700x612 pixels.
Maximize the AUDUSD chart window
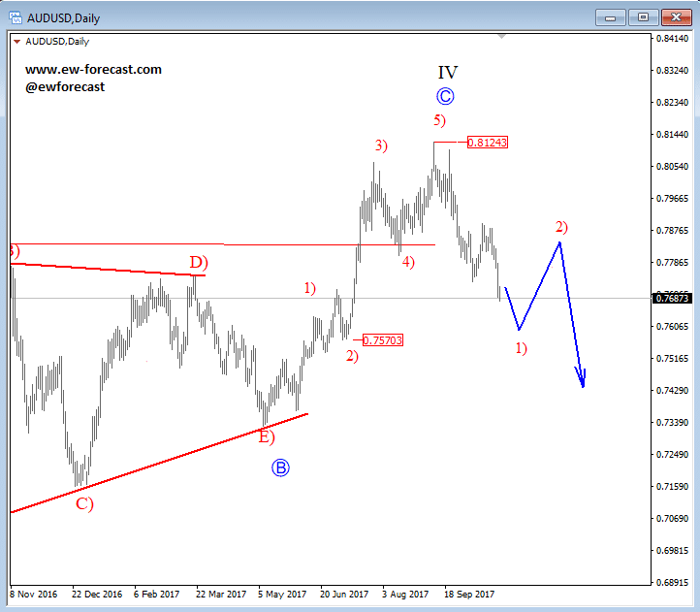pyautogui.click(x=643, y=17)
